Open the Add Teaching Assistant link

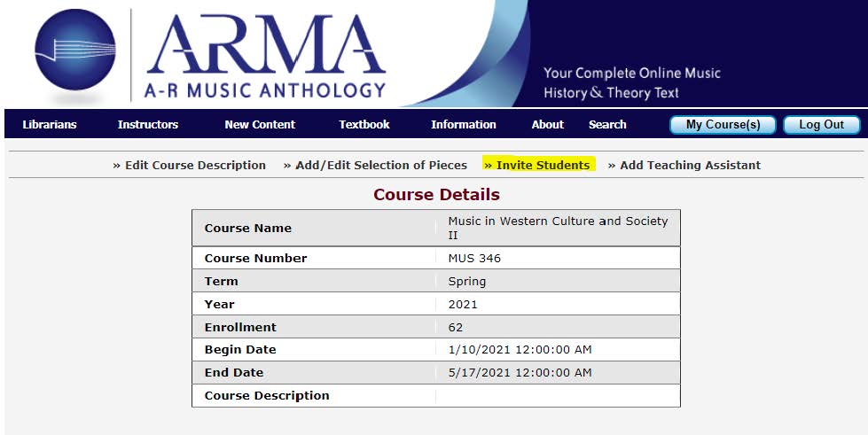684,165
